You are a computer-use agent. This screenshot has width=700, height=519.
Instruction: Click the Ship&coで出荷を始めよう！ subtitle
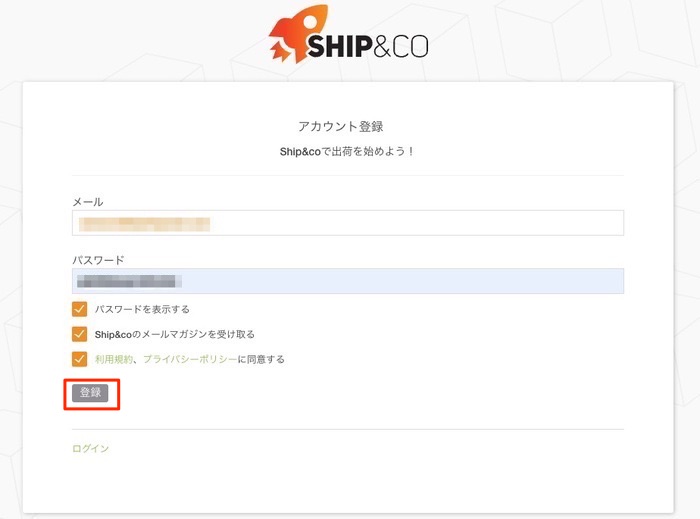[x=347, y=152]
